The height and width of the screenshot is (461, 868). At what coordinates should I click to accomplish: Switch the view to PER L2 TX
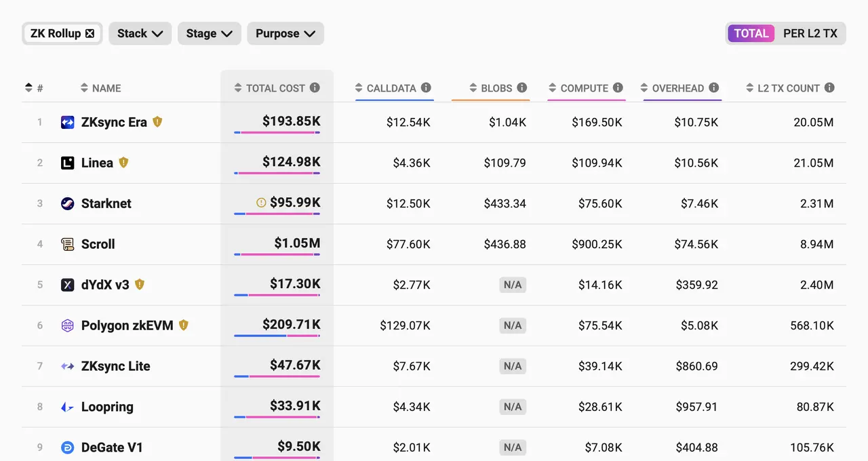[810, 33]
